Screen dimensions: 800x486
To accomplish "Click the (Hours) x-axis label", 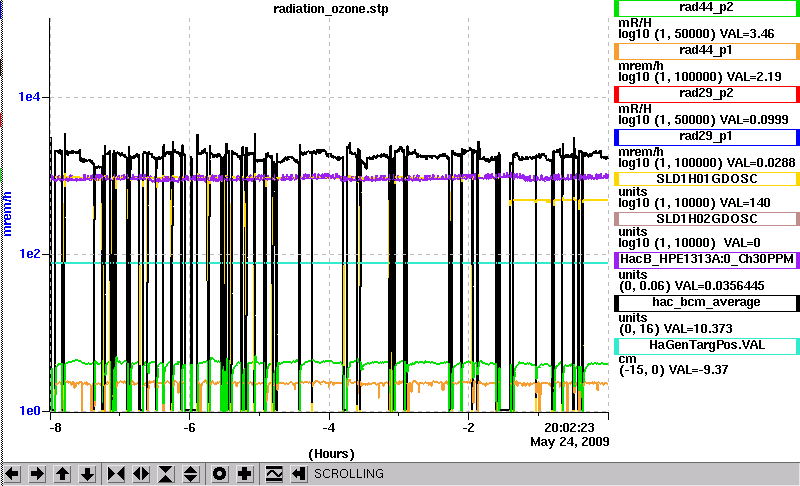I will click(x=331, y=454).
